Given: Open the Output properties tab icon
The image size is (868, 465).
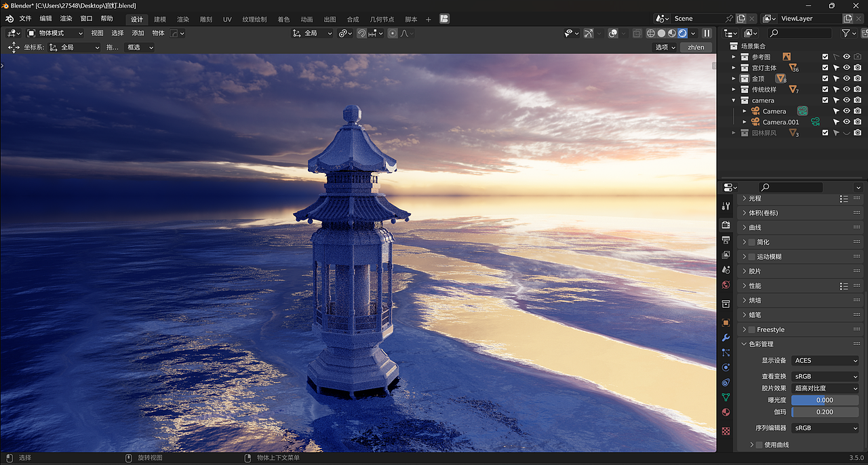Looking at the screenshot, I should pyautogui.click(x=726, y=240).
